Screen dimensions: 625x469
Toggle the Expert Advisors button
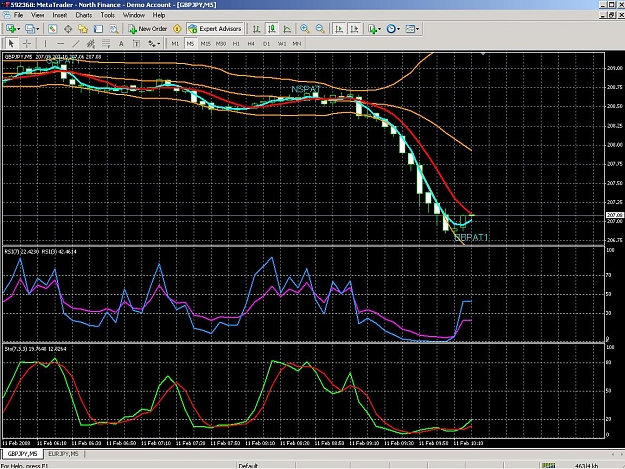[x=215, y=29]
